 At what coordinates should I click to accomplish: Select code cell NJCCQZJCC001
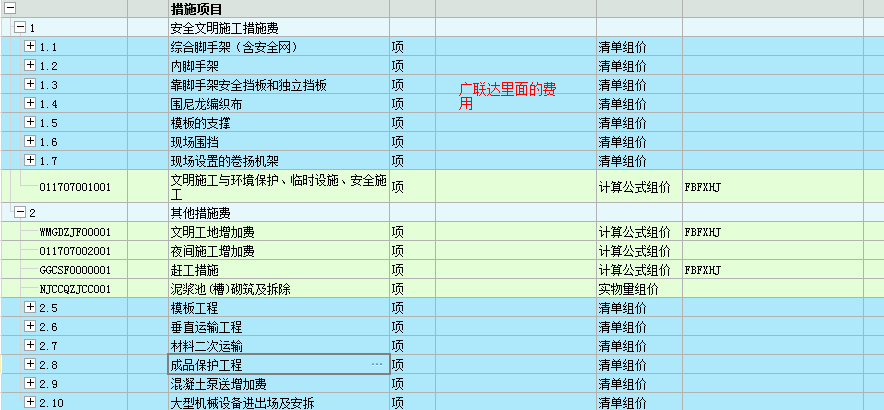click(75, 289)
